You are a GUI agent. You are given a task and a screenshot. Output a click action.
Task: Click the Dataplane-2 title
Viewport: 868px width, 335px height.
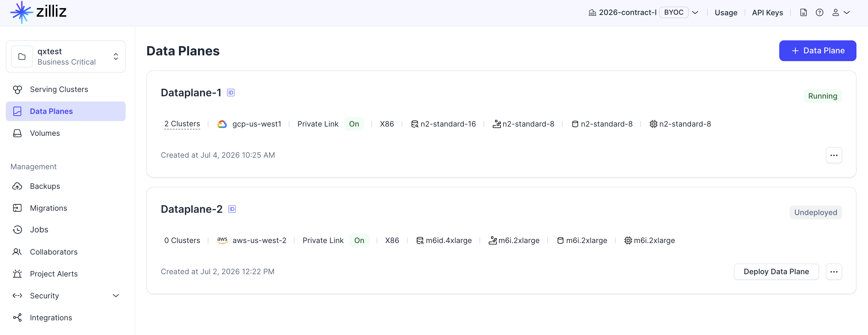[192, 209]
